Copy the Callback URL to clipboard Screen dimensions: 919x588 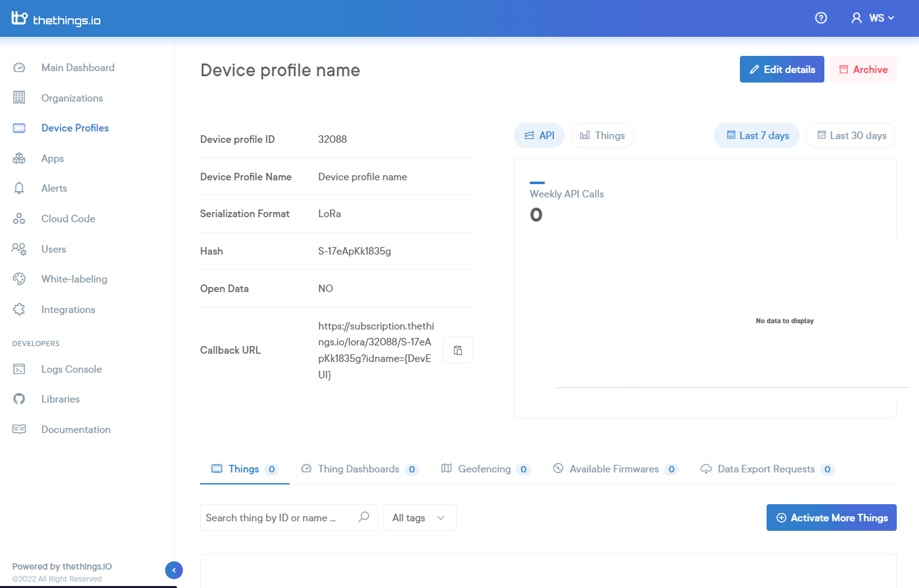click(458, 350)
